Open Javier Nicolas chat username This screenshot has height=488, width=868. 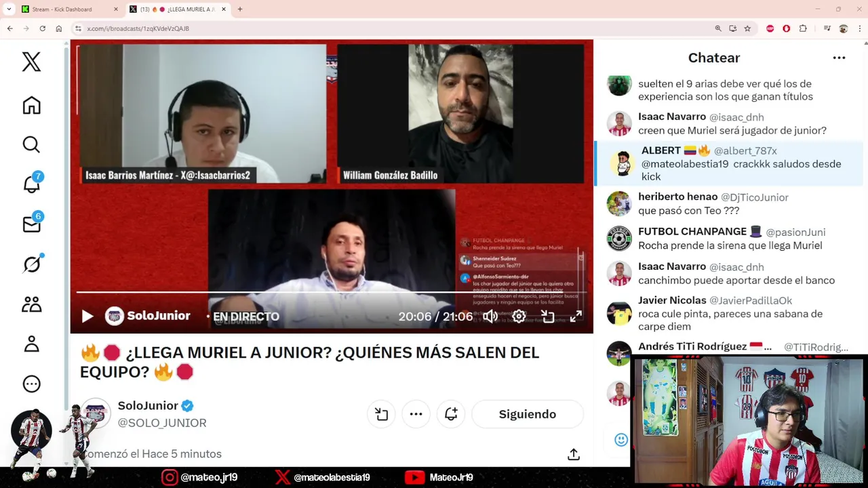tap(672, 300)
